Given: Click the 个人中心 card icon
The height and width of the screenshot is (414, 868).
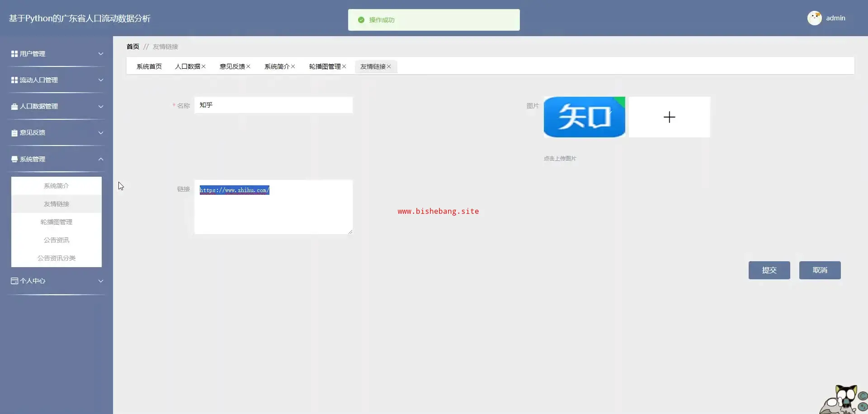Looking at the screenshot, I should pyautogui.click(x=14, y=281).
